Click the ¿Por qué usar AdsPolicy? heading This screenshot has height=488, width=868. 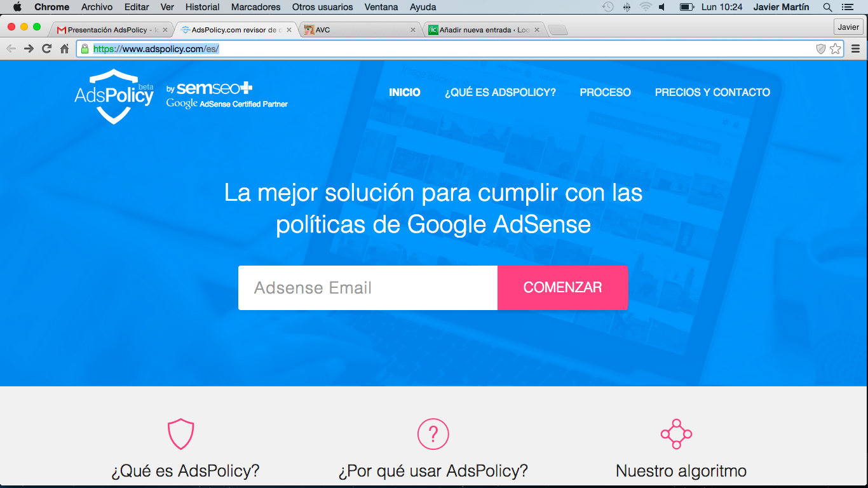click(x=433, y=471)
